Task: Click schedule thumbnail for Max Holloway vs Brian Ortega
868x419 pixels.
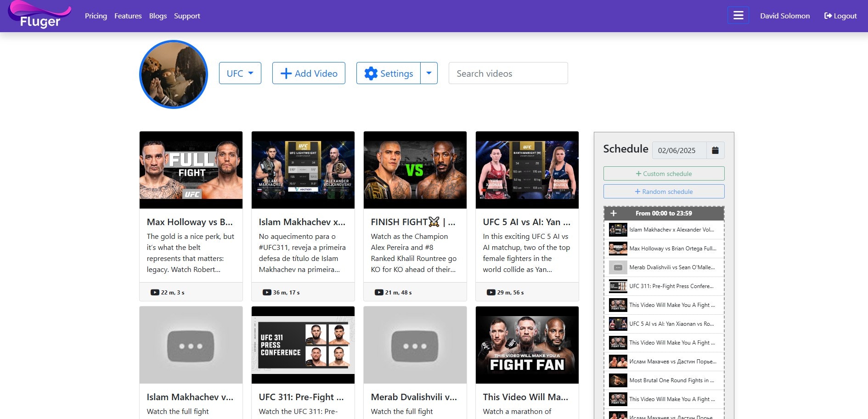Action: (x=618, y=249)
